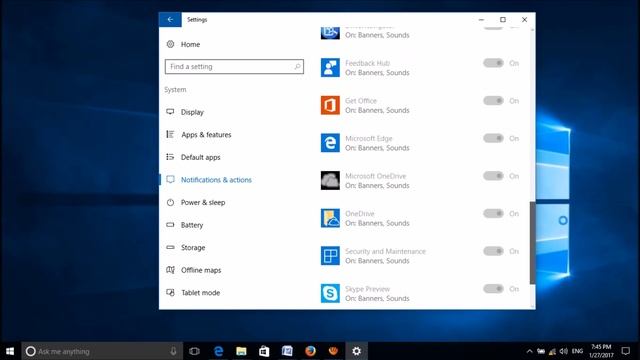Click the Security and Maintenance icon
Screen dimensions: 640x360
(x=330, y=256)
